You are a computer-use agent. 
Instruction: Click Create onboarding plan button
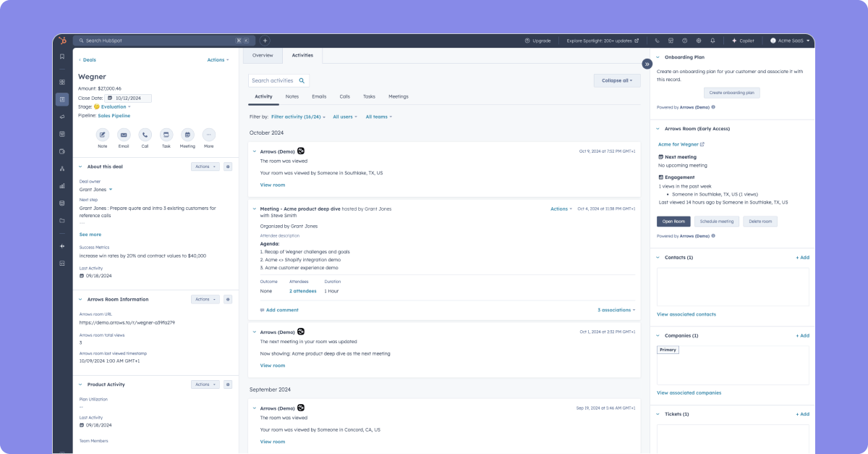coord(732,93)
